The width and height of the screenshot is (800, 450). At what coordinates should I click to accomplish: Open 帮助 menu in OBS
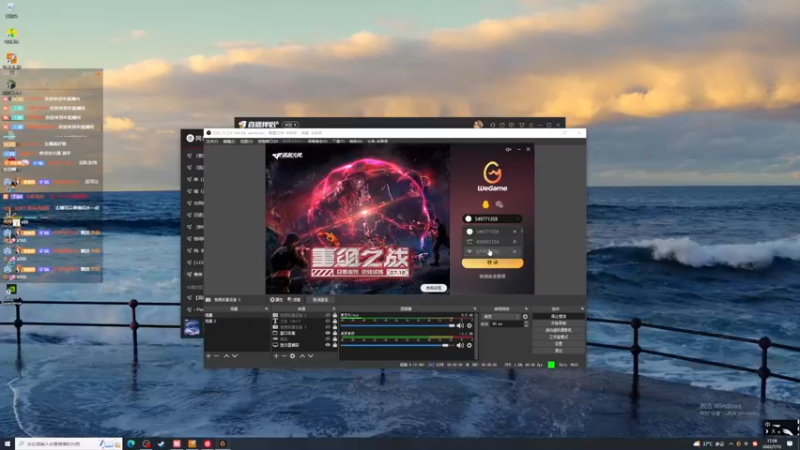(x=356, y=141)
